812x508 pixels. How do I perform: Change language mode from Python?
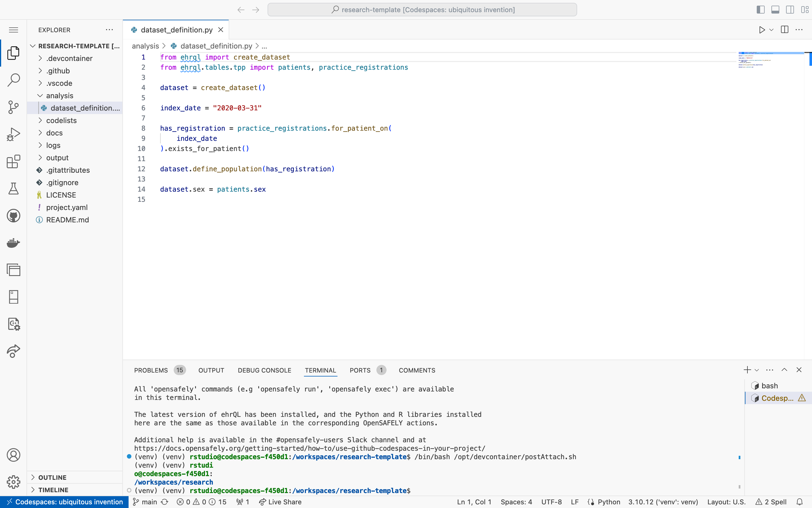tap(609, 502)
